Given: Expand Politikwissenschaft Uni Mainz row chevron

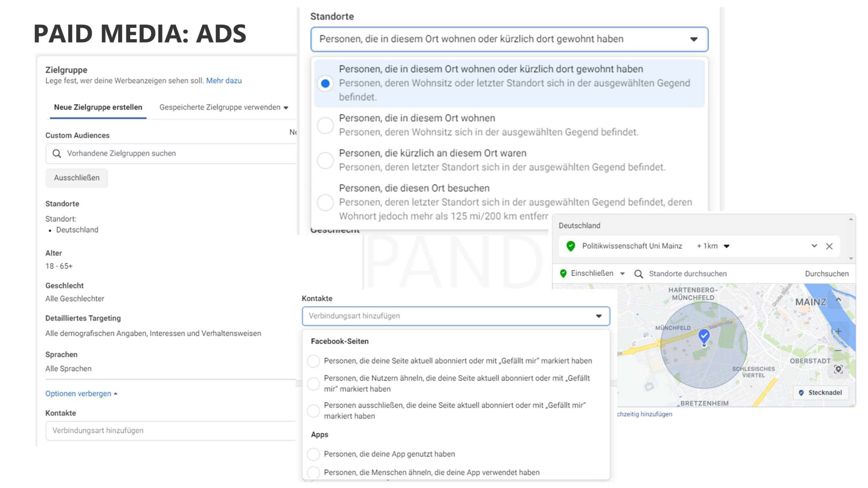Looking at the screenshot, I should [x=814, y=246].
